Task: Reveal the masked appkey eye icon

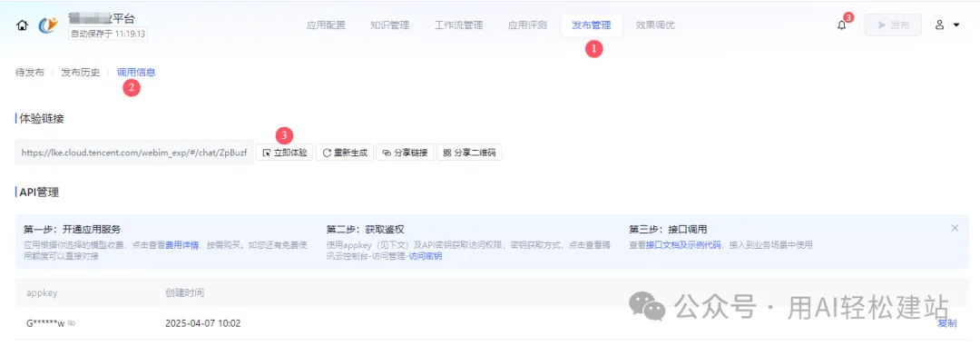Action: point(72,323)
